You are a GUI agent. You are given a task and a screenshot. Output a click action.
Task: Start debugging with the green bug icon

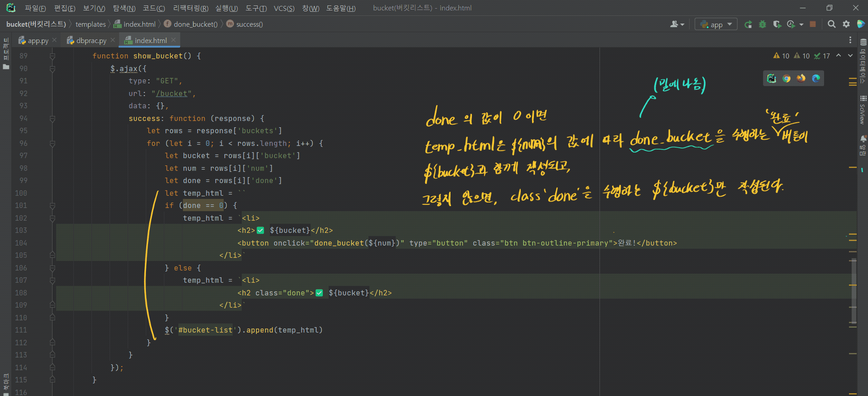point(762,24)
